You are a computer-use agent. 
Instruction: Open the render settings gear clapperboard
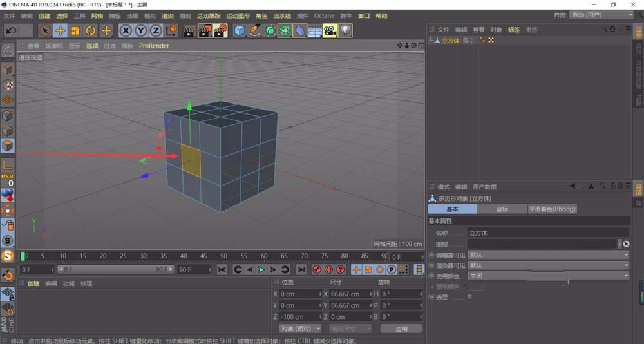point(220,31)
